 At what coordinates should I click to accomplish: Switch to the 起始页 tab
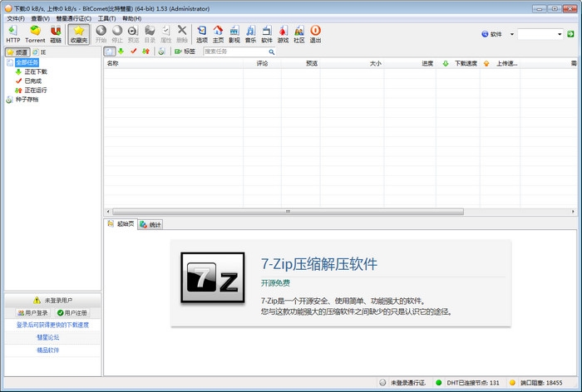pyautogui.click(x=121, y=224)
